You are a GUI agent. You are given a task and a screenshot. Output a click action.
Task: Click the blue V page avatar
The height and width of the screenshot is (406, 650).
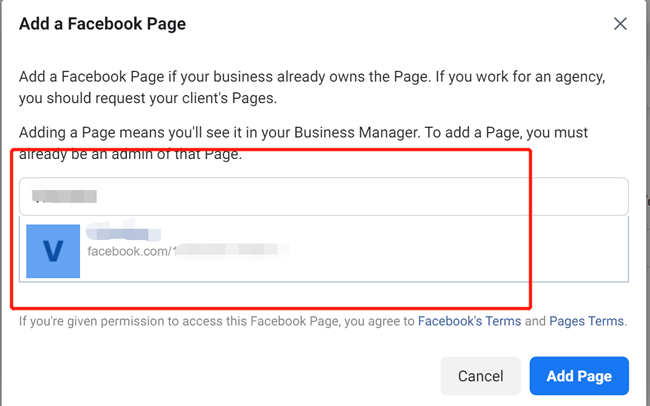point(54,250)
